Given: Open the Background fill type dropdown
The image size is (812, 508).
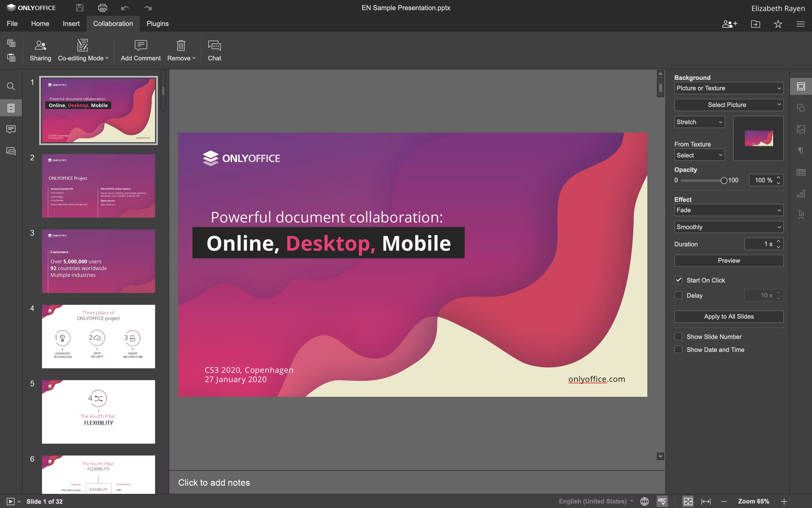Looking at the screenshot, I should click(x=729, y=88).
